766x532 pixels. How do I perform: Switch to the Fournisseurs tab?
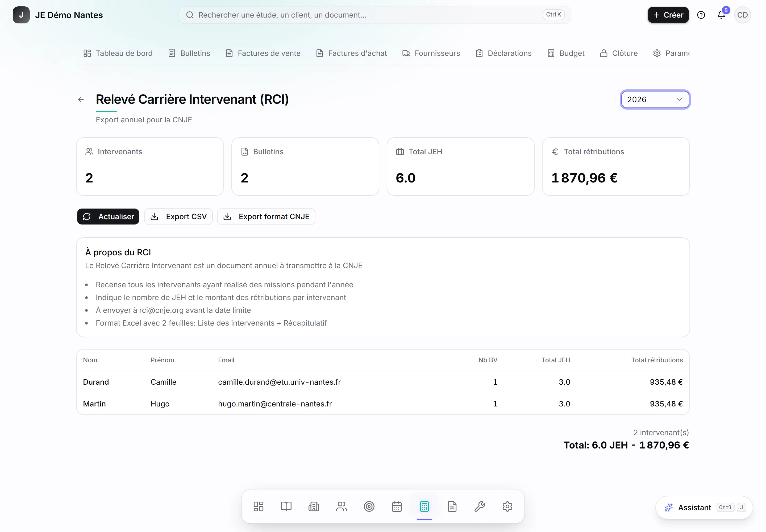(431, 53)
